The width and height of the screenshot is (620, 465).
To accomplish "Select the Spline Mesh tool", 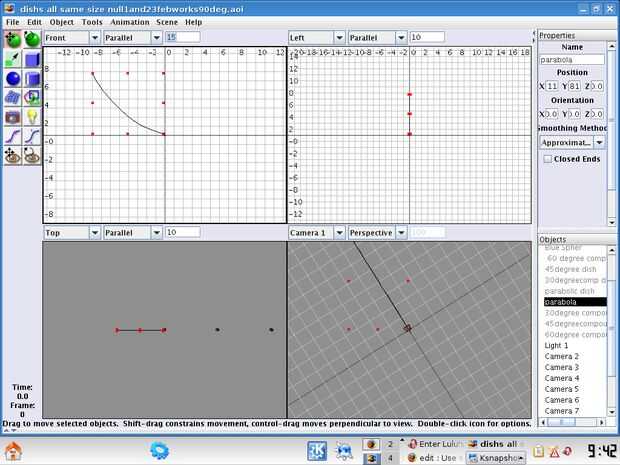I will 12,97.
